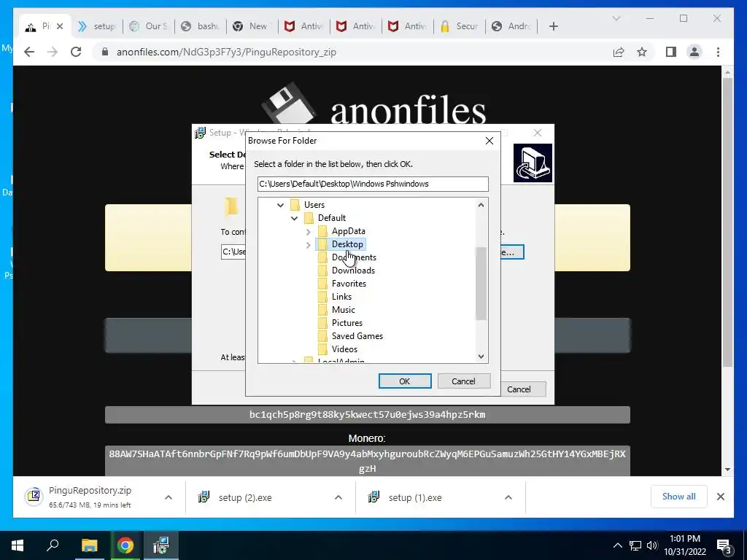Cancel the Setup wizard
Viewport: 747px width, 560px height.
tap(519, 389)
